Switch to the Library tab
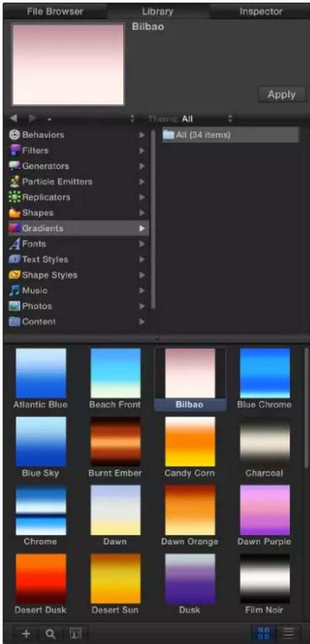The height and width of the screenshot is (644, 310). tap(158, 11)
